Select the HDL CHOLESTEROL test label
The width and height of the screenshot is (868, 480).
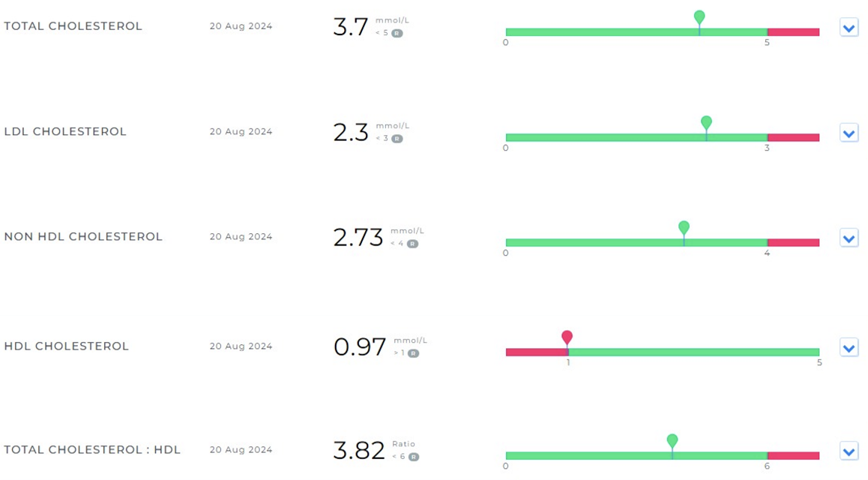(x=67, y=346)
